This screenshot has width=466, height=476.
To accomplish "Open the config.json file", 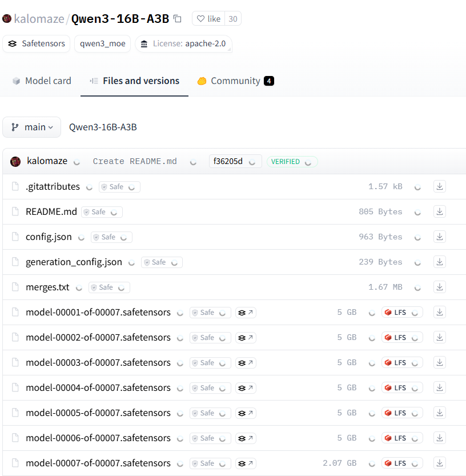I will (x=49, y=237).
